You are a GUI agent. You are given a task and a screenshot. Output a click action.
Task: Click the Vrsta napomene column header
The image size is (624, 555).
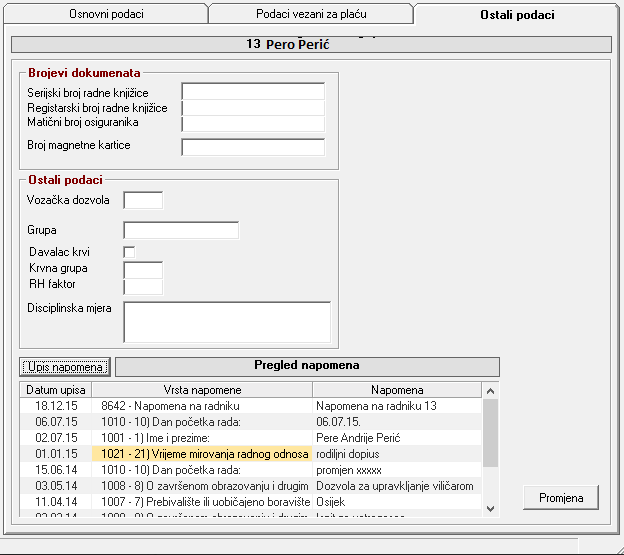(x=202, y=390)
